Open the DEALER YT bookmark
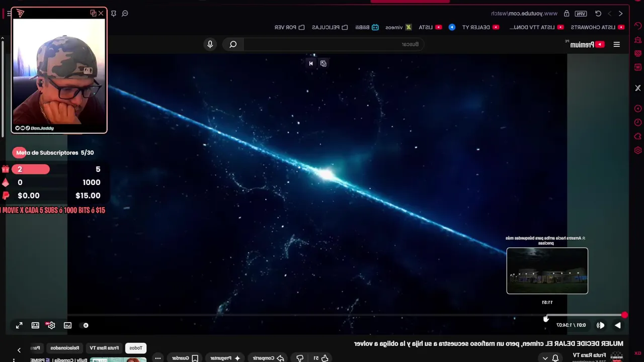This screenshot has height=362, width=644. (480, 27)
